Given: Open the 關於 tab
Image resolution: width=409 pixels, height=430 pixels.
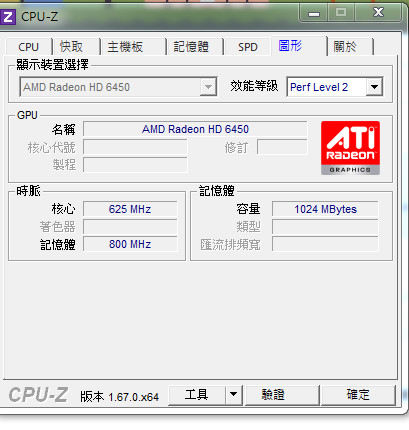Looking at the screenshot, I should [345, 47].
